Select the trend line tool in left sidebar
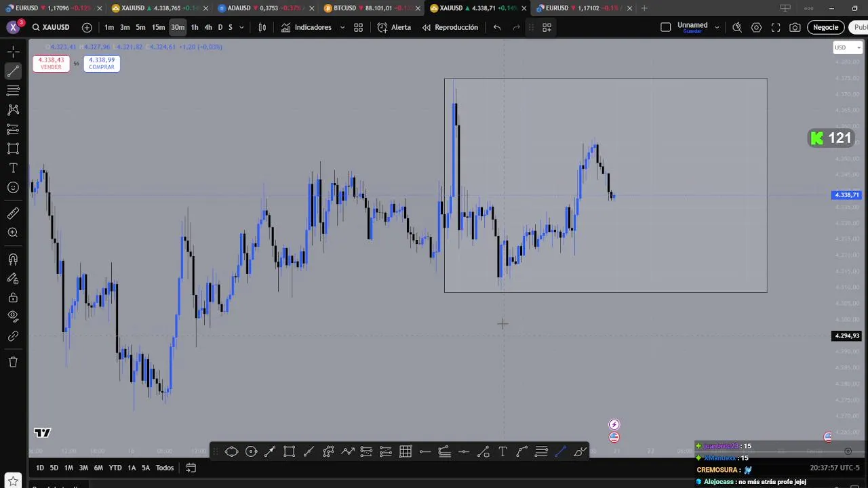This screenshot has width=868, height=488. 13,70
